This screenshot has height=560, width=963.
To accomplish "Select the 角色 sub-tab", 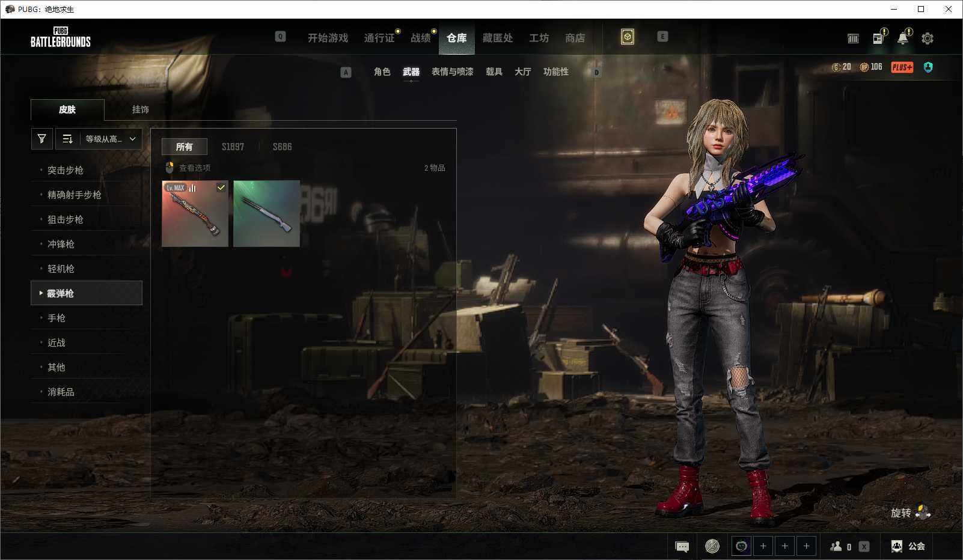I will pos(382,72).
